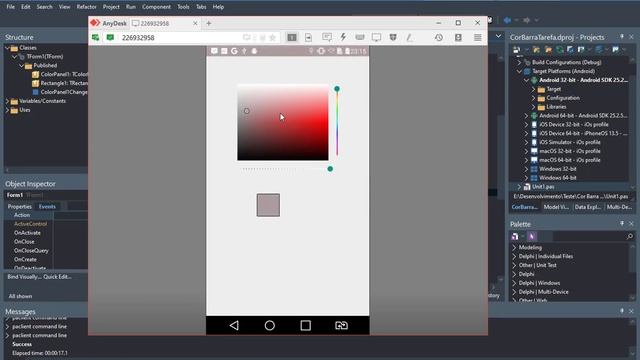Image resolution: width=640 pixels, height=360 pixels.
Task: Click inside the red color picker gradient
Action: 283,122
